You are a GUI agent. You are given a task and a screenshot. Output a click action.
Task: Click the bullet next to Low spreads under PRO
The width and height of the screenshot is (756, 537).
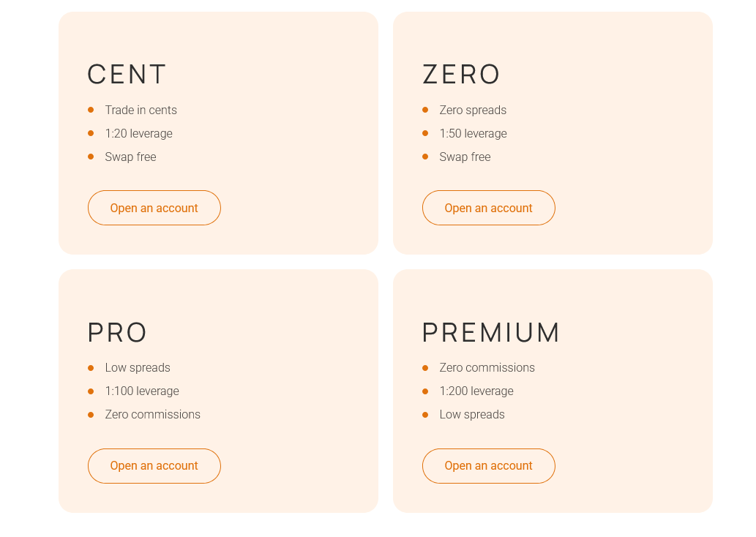pyautogui.click(x=91, y=367)
